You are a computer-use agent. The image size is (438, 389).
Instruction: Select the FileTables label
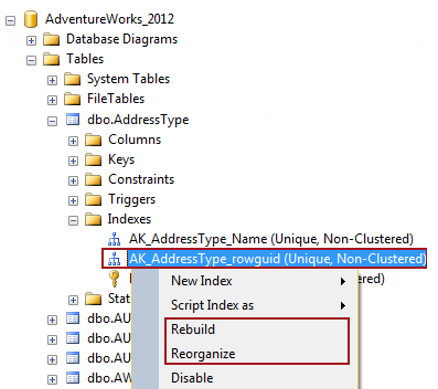(x=116, y=99)
